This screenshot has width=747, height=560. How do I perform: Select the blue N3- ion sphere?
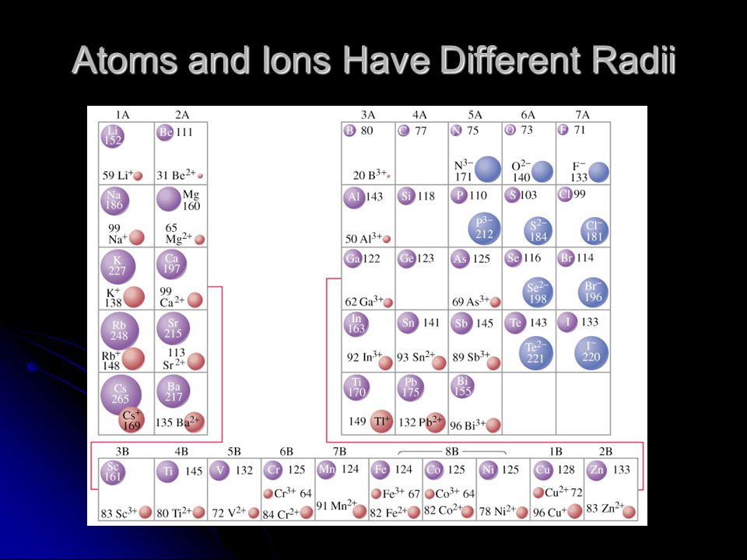pos(488,170)
